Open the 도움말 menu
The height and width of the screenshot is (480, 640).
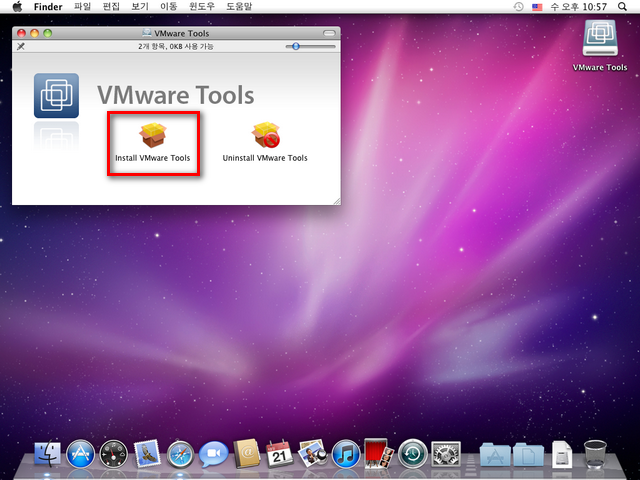(x=239, y=7)
